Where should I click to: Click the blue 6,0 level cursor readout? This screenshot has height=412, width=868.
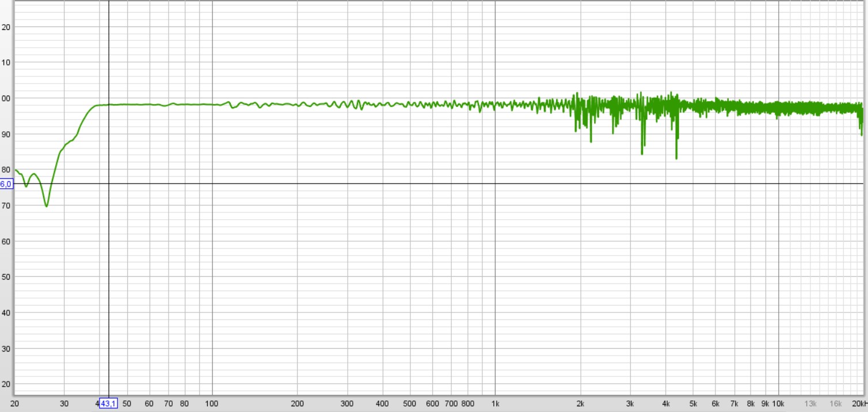6,184
